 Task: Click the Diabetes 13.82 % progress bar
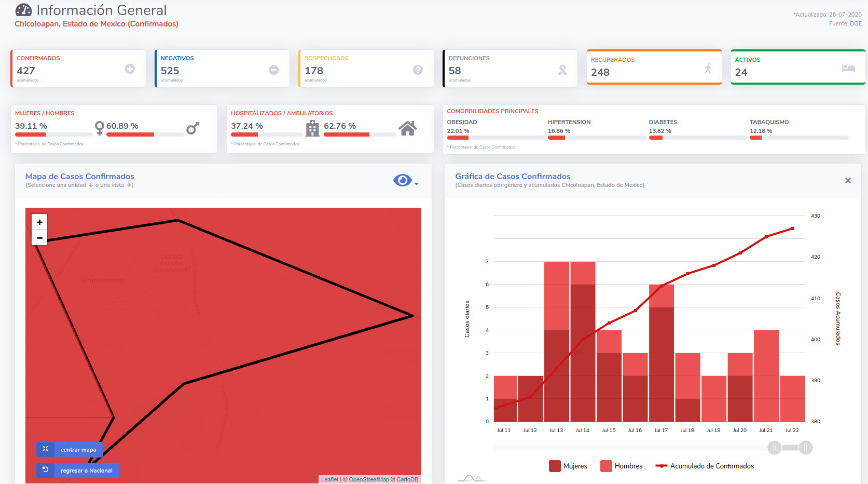[x=698, y=138]
